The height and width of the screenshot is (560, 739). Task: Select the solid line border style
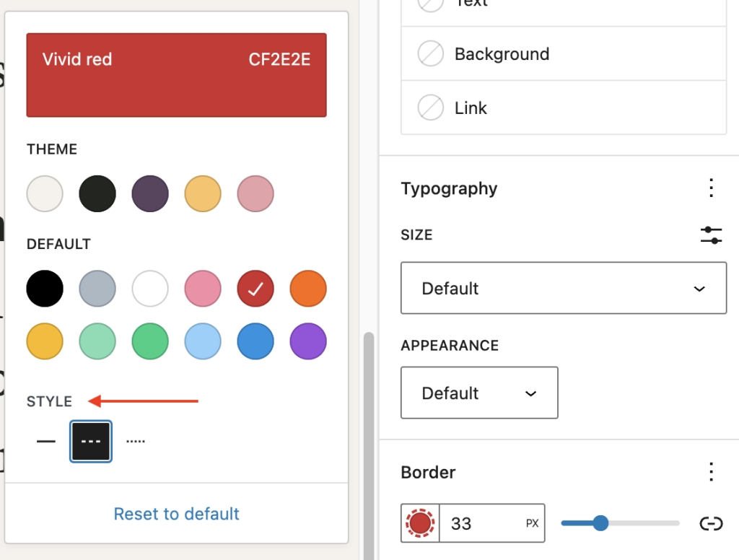pos(46,441)
